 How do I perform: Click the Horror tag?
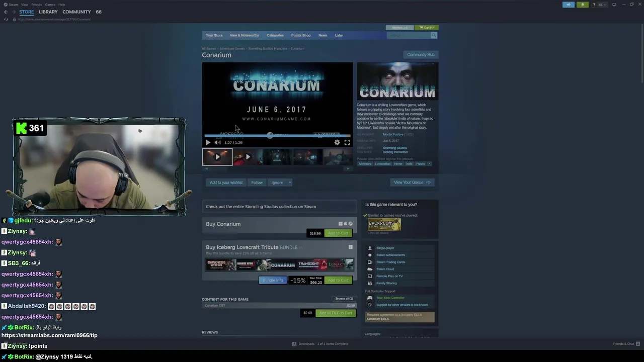398,164
